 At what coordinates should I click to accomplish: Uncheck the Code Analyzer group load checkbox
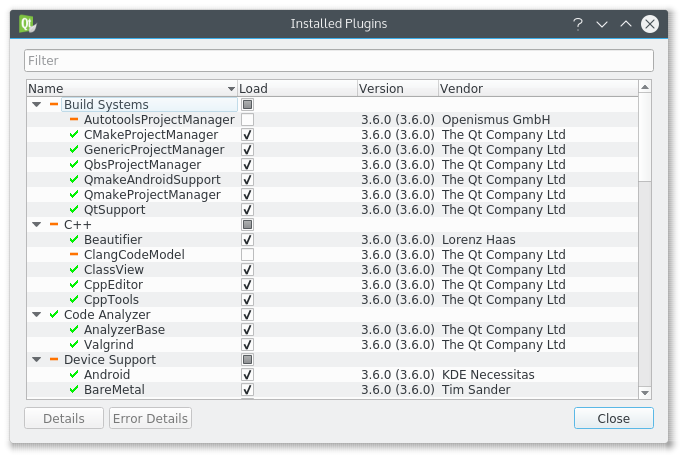pos(247,315)
